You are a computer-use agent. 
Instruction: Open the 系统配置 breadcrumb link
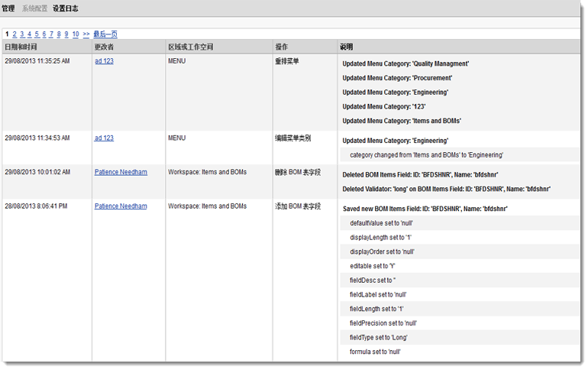point(34,8)
